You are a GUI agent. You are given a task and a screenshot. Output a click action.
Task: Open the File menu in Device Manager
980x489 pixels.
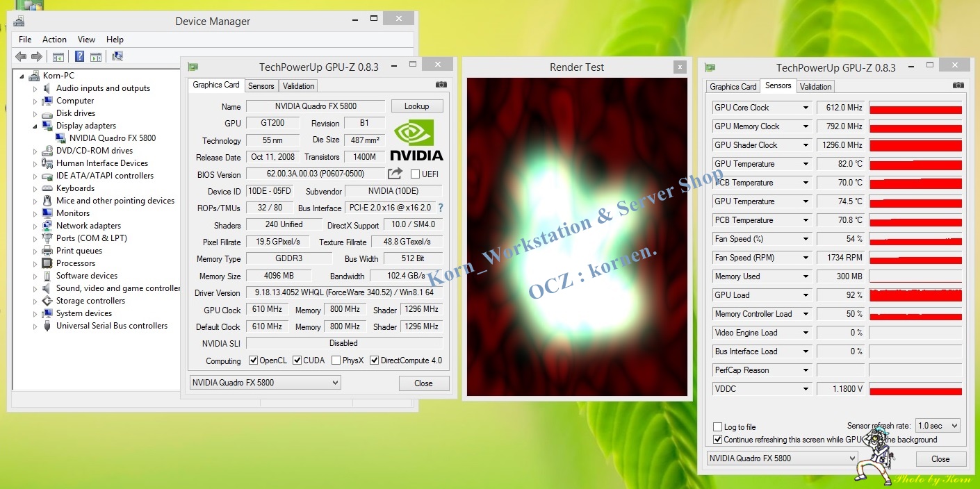pos(25,40)
